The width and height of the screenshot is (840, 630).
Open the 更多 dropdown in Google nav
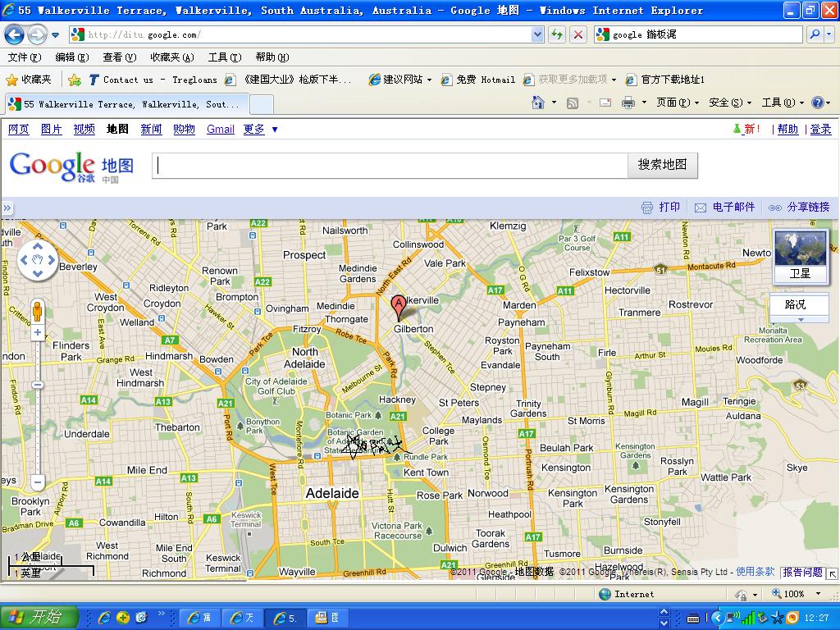coord(260,129)
